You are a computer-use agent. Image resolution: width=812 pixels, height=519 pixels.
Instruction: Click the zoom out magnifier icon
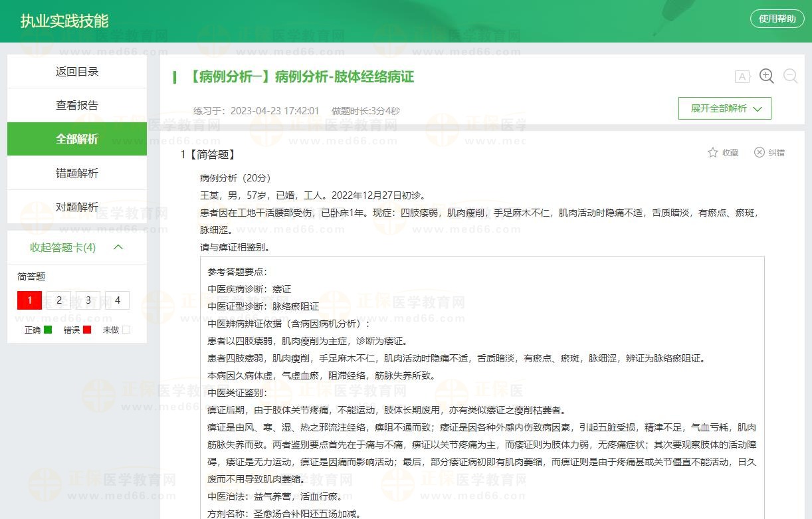[790, 76]
